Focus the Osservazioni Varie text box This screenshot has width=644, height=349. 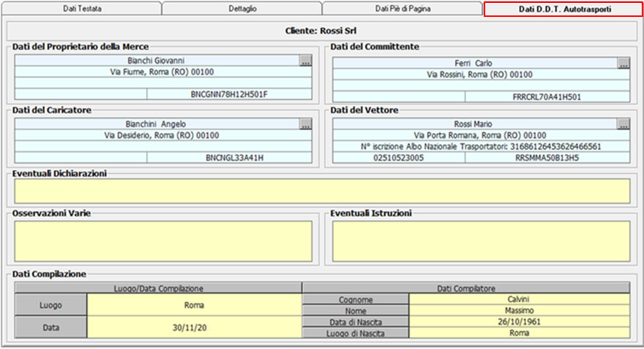tap(163, 241)
